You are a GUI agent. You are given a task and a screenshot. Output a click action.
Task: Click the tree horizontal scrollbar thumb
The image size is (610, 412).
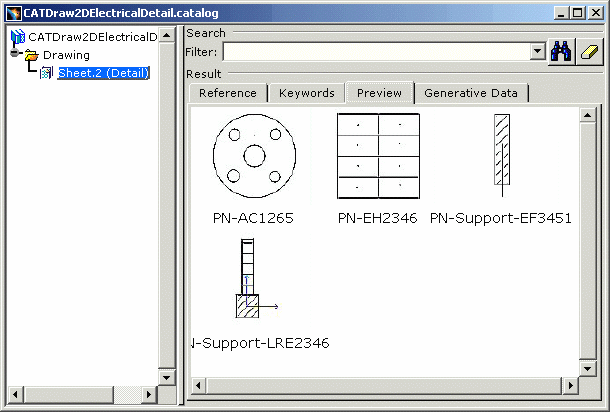(69, 394)
